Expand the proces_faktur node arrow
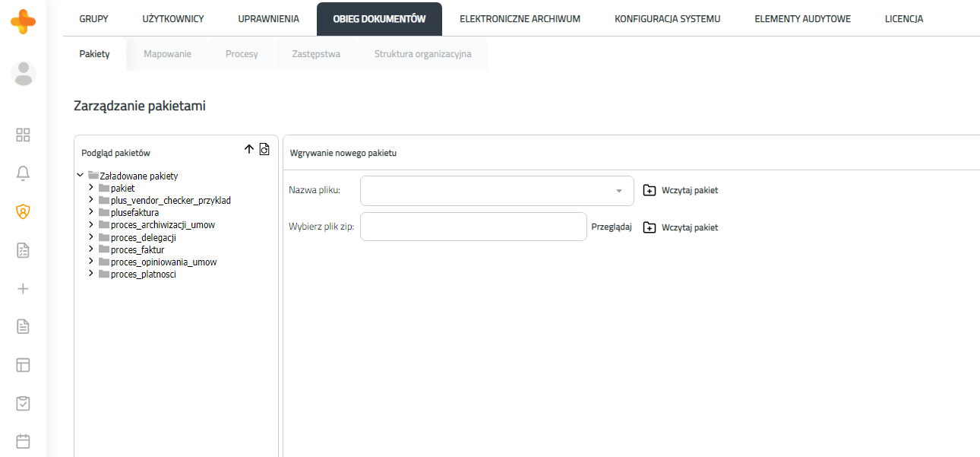This screenshot has height=457, width=980. coord(91,249)
